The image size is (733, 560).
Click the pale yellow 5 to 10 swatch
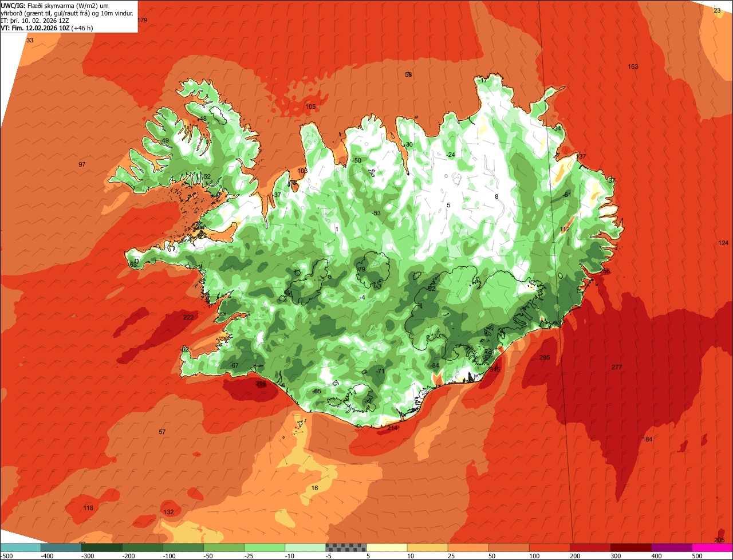coord(387,547)
